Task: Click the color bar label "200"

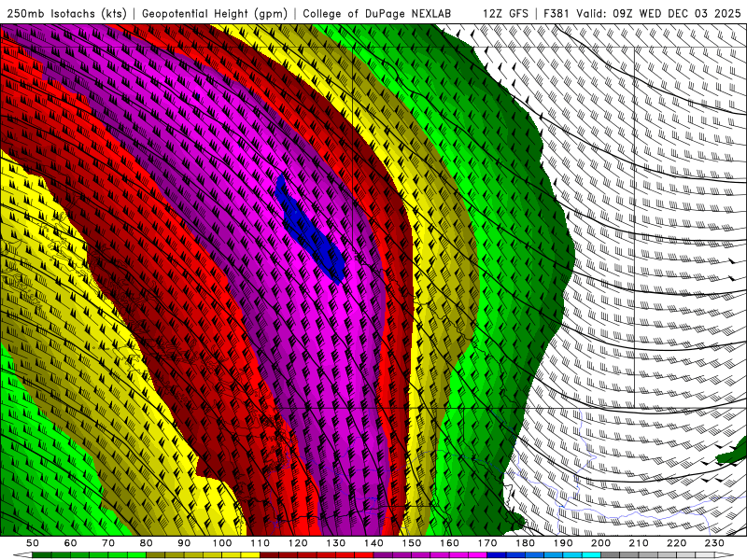Action: [601, 543]
